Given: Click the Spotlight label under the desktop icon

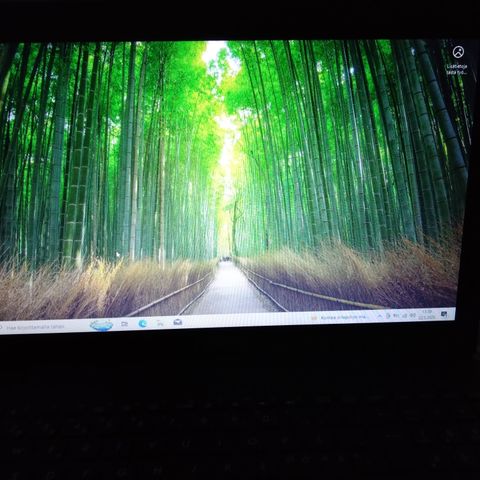Looking at the screenshot, I should (457, 69).
